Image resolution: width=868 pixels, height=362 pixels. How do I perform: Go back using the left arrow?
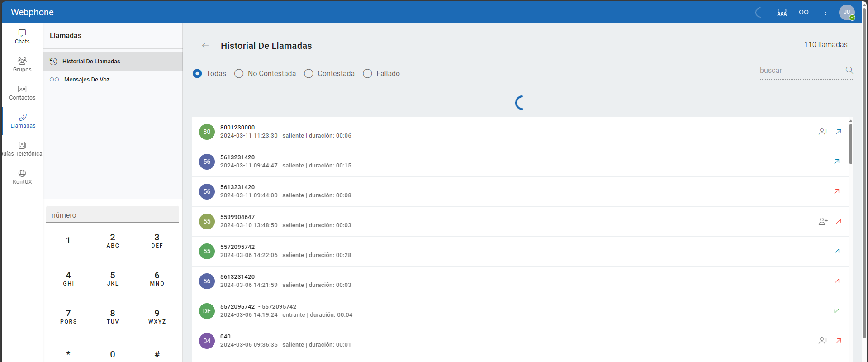tap(205, 46)
